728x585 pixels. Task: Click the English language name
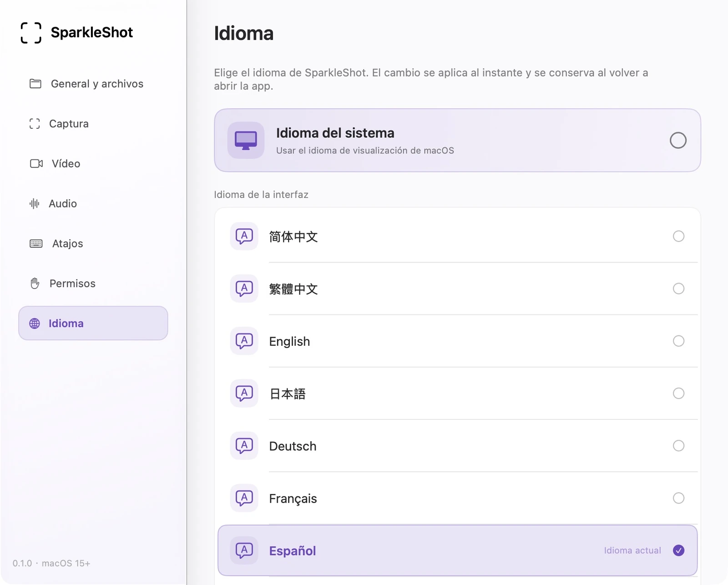[x=289, y=342]
